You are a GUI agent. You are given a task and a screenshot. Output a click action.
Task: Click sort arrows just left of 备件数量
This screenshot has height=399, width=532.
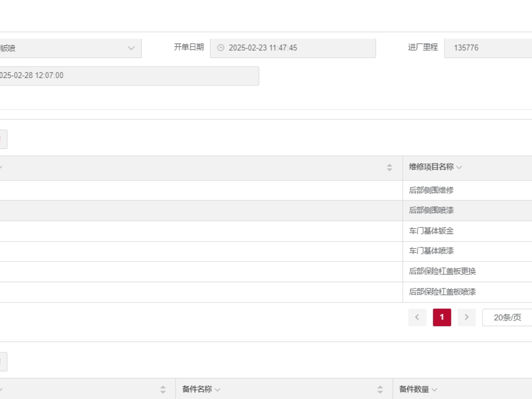click(x=380, y=390)
